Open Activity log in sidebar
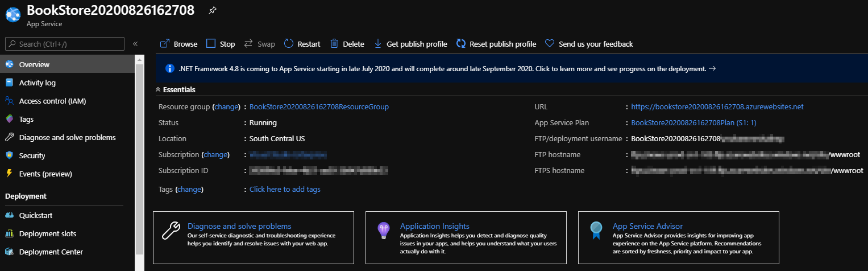Screen dimensions: 868x271 (38, 83)
